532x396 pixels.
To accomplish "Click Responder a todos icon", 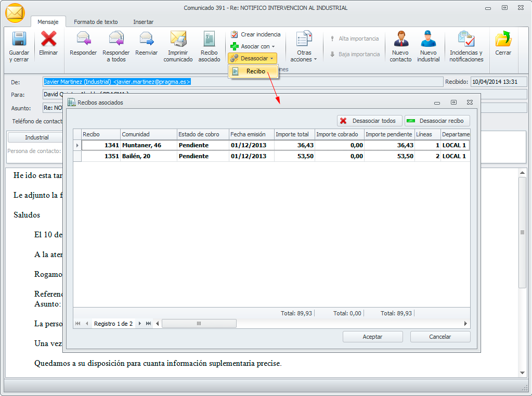I will (x=116, y=40).
